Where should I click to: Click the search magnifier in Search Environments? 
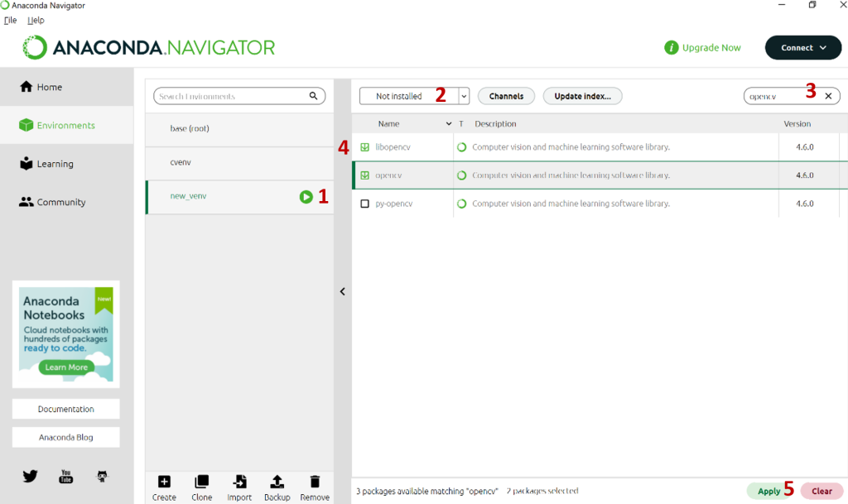[313, 96]
